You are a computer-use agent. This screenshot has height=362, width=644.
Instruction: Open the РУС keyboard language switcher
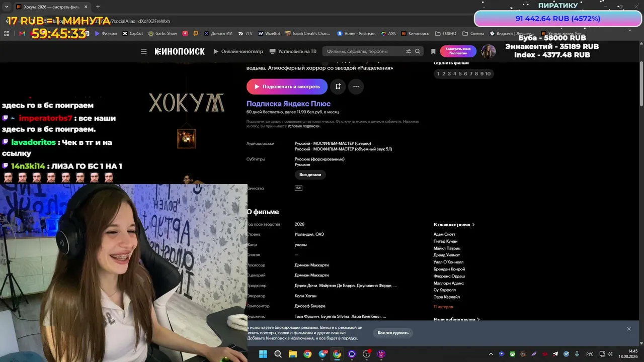point(590,354)
